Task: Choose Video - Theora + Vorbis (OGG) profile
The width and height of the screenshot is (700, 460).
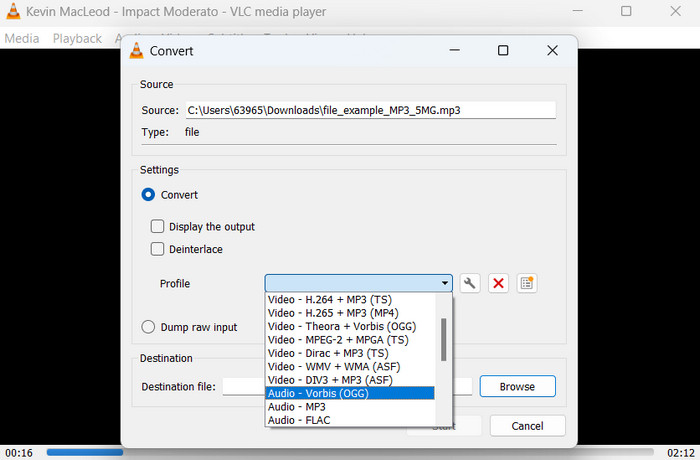Action: [x=350, y=326]
